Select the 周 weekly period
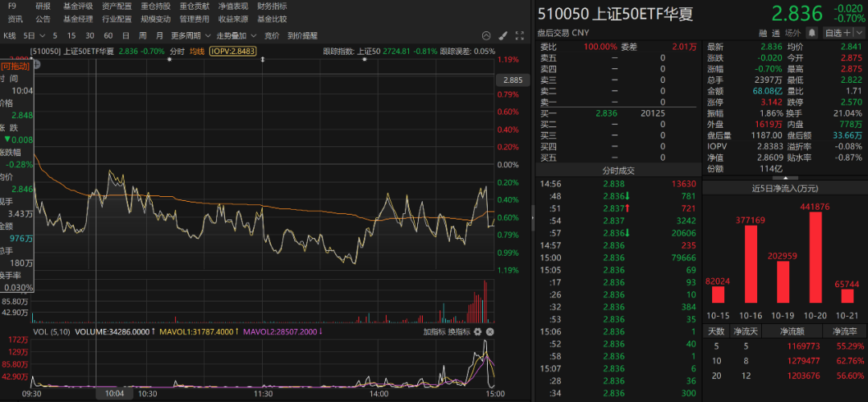The height and width of the screenshot is (402, 868). coord(143,35)
